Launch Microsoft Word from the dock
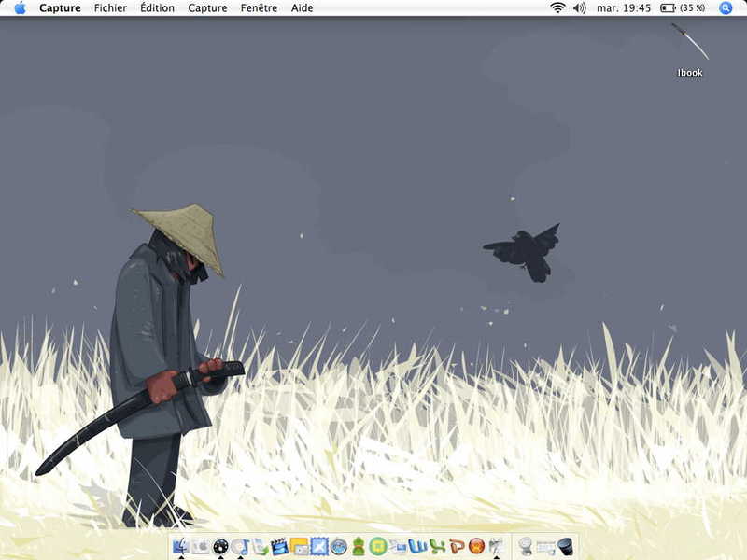The height and width of the screenshot is (560, 747). click(417, 547)
